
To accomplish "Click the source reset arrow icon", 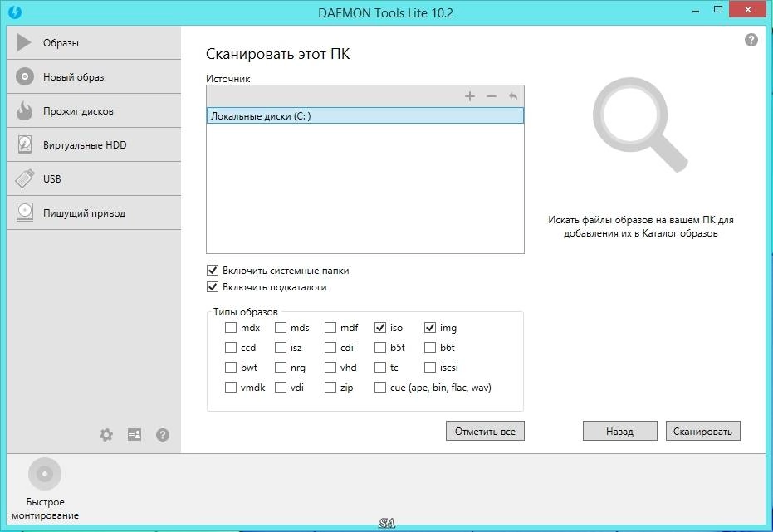I will [x=513, y=96].
